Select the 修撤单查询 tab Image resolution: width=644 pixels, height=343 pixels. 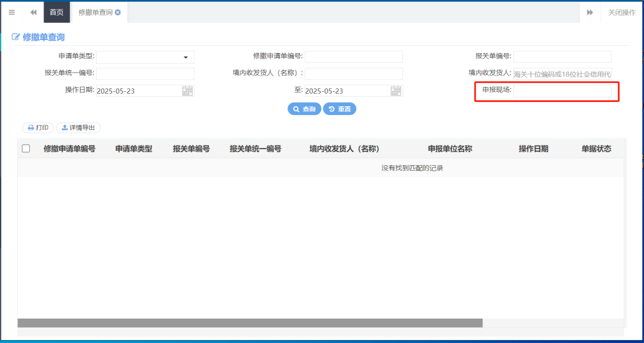[95, 13]
